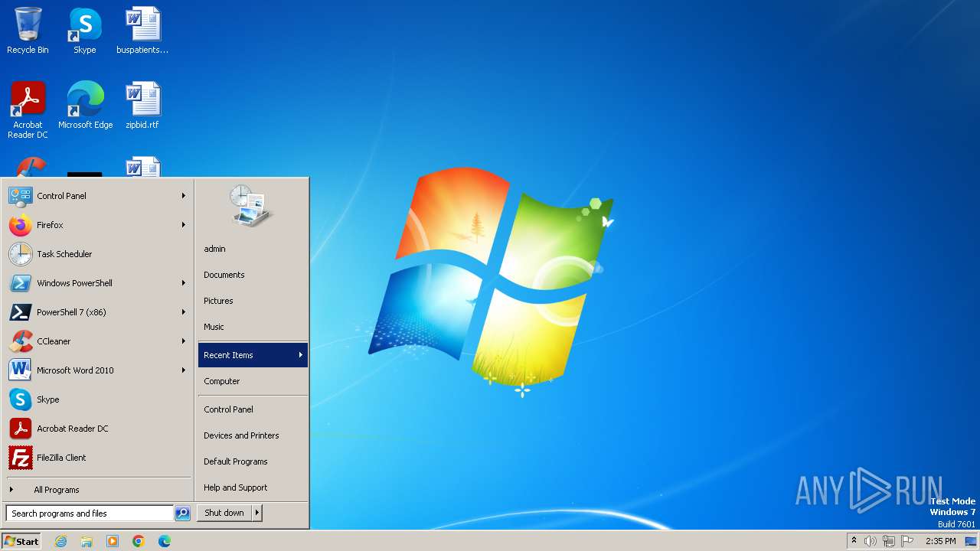Launch Microsoft Edge from taskbar
The image size is (980, 551).
click(165, 541)
